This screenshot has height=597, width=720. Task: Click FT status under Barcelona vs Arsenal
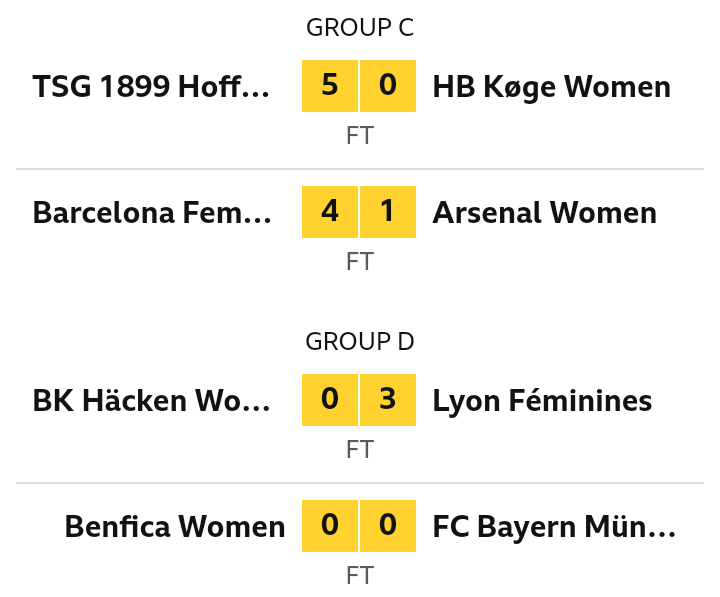[x=360, y=261]
